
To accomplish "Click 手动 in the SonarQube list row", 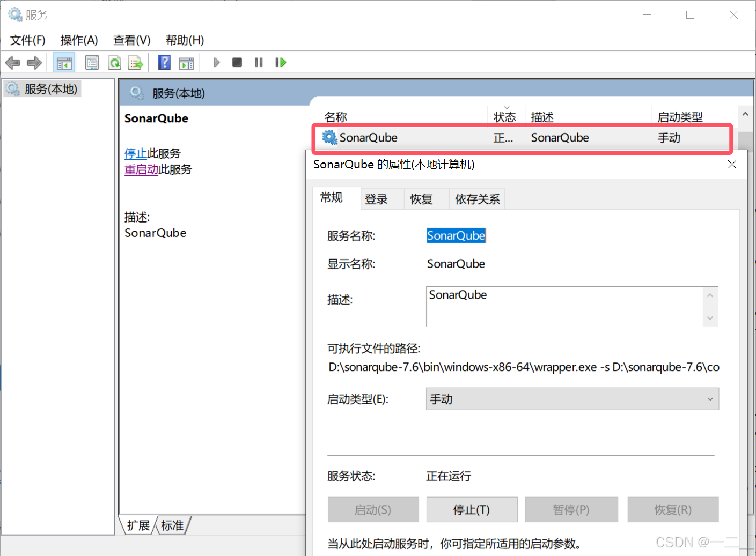I will click(x=669, y=138).
